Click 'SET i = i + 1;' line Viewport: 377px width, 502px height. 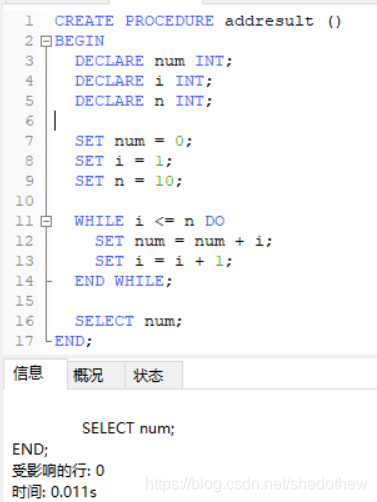coord(163,261)
